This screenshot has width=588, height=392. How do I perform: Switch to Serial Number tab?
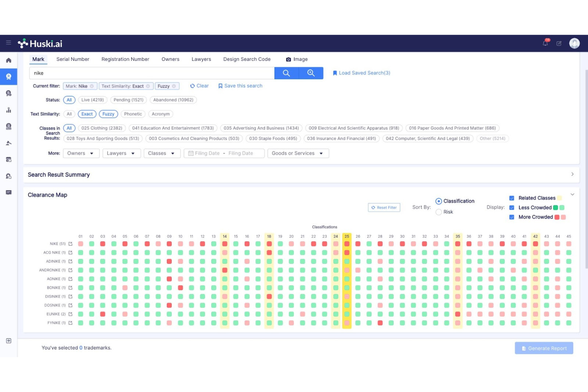click(73, 59)
